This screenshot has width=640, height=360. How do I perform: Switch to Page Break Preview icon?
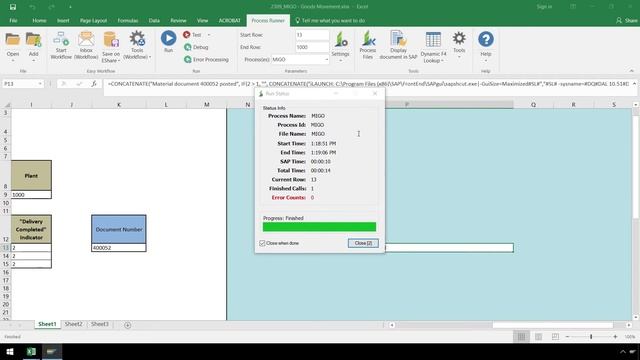[x=555, y=337]
